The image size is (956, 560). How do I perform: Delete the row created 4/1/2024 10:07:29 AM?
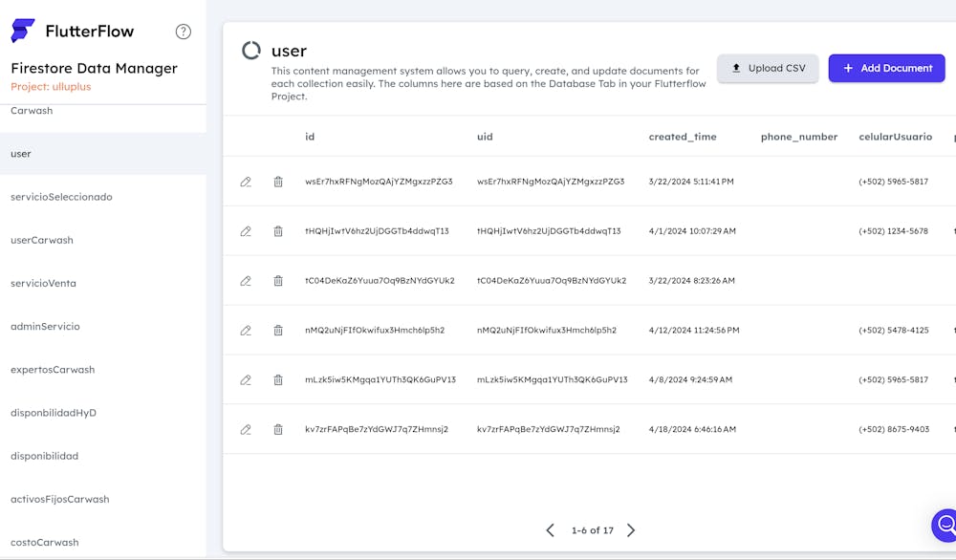(x=278, y=231)
